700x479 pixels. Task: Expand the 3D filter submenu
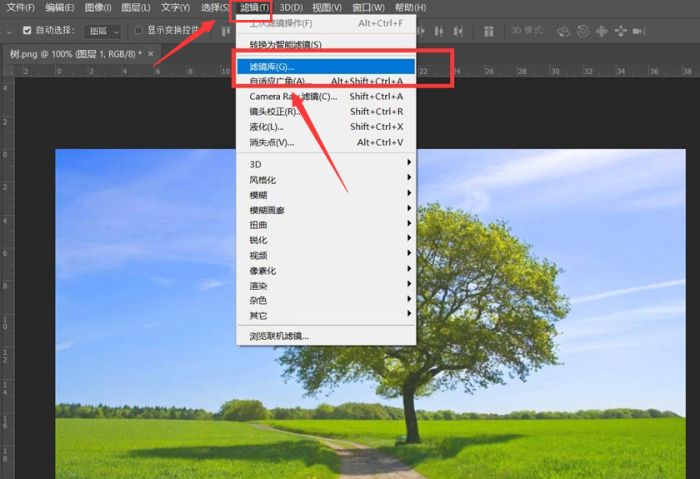pyautogui.click(x=326, y=164)
